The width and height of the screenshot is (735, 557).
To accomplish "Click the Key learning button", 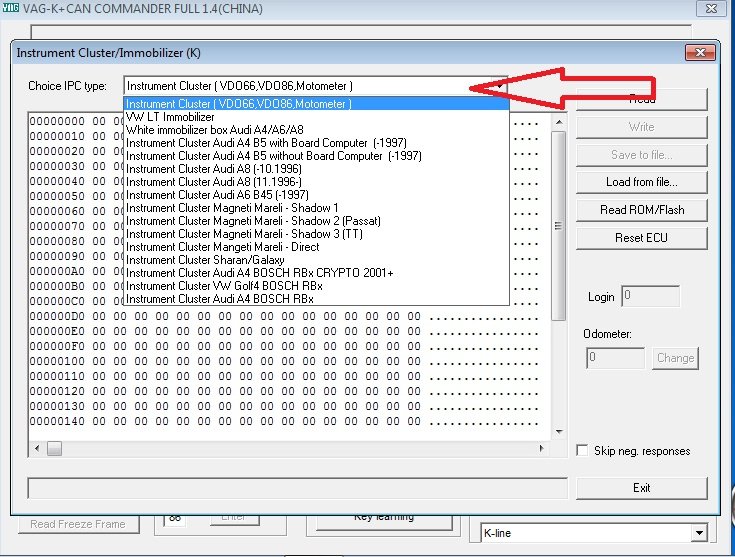I will (385, 517).
